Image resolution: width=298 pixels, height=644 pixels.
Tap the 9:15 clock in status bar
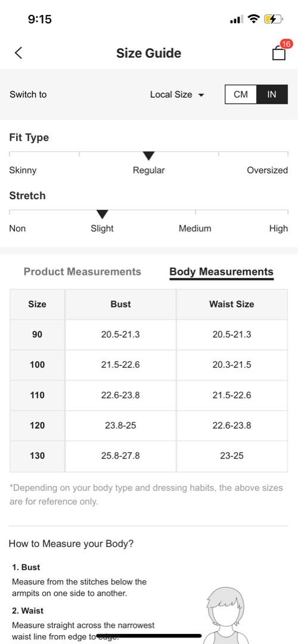tap(40, 19)
